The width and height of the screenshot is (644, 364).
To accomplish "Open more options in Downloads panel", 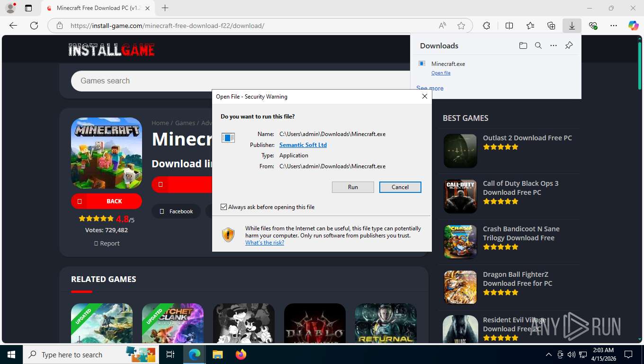I will 554,45.
